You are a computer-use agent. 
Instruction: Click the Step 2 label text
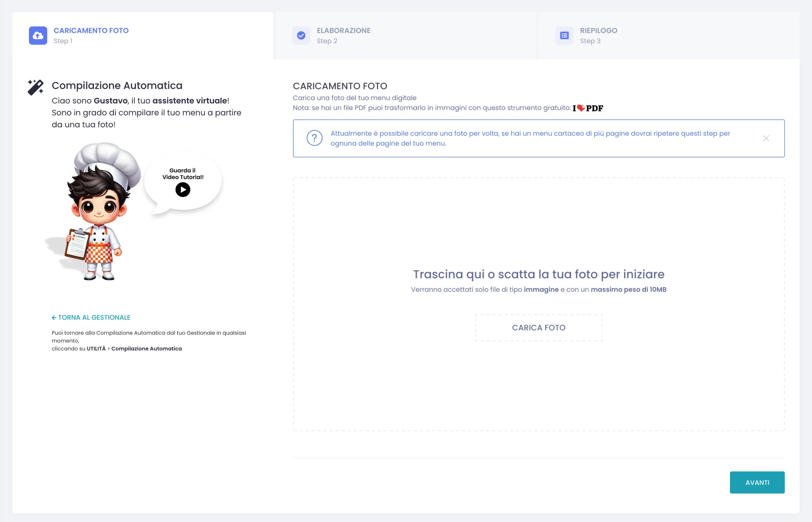tap(327, 41)
